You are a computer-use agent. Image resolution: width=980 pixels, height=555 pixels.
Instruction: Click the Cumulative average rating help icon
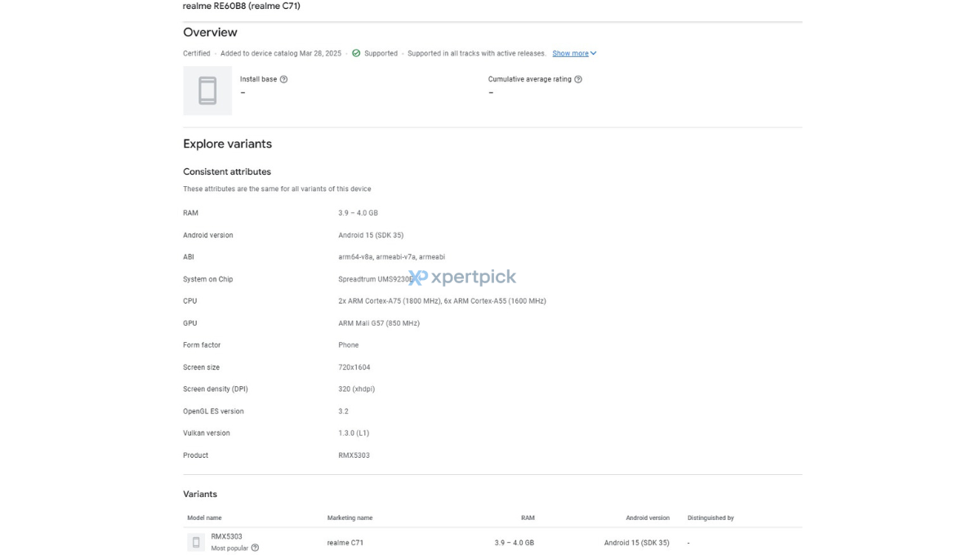click(578, 79)
